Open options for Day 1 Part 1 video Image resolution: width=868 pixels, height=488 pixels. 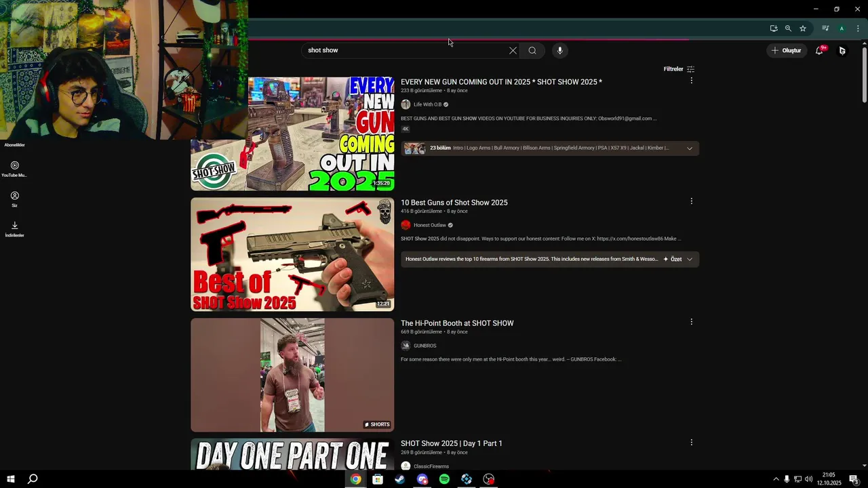click(691, 443)
